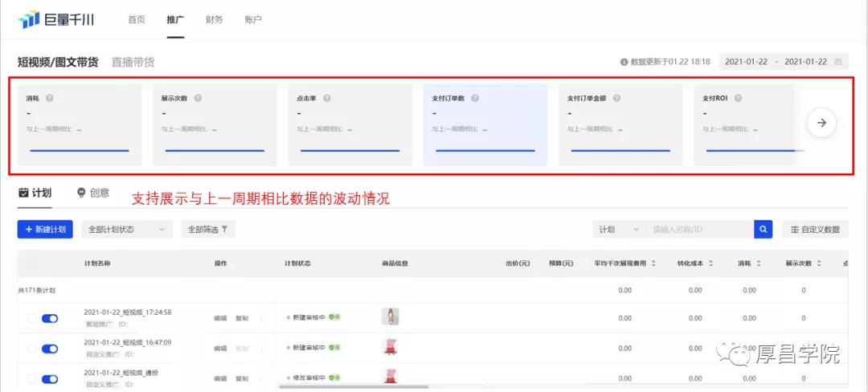
Task: Click the right arrow to show more metrics
Action: tap(821, 123)
